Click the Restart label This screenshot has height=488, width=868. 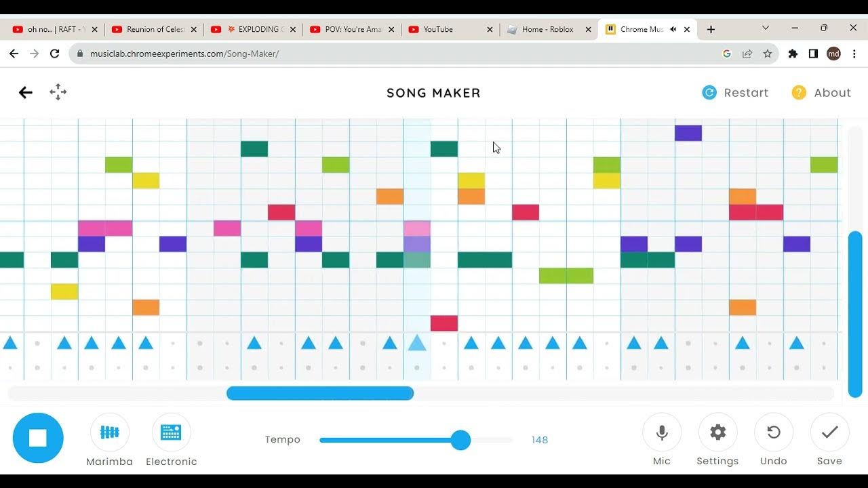746,93
